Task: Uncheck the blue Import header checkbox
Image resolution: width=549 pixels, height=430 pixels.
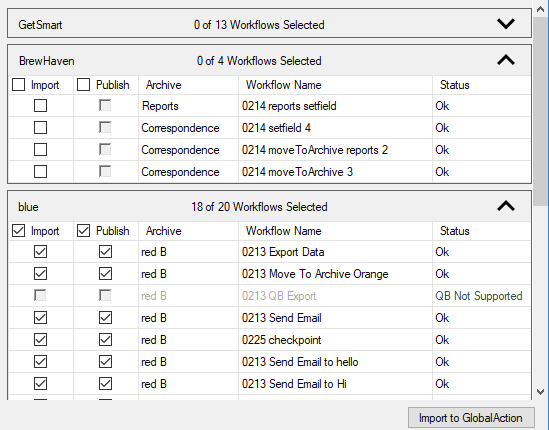Action: tap(19, 231)
